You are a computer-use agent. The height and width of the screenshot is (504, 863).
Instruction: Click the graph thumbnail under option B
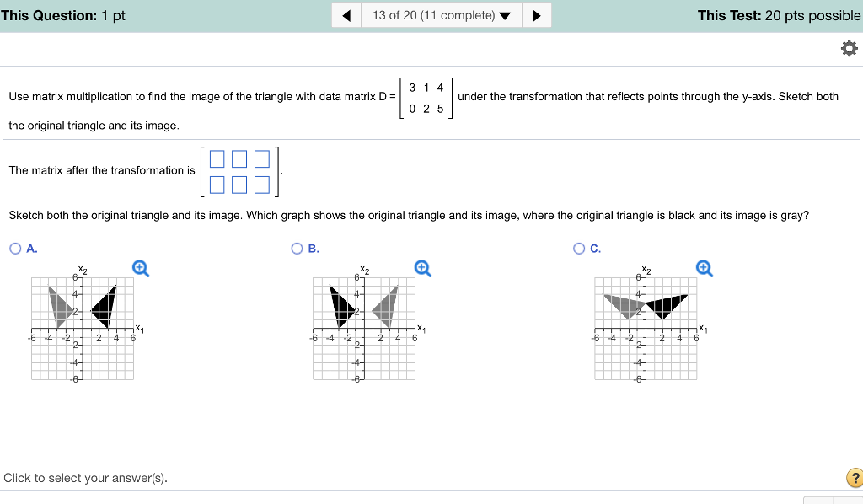[362, 326]
